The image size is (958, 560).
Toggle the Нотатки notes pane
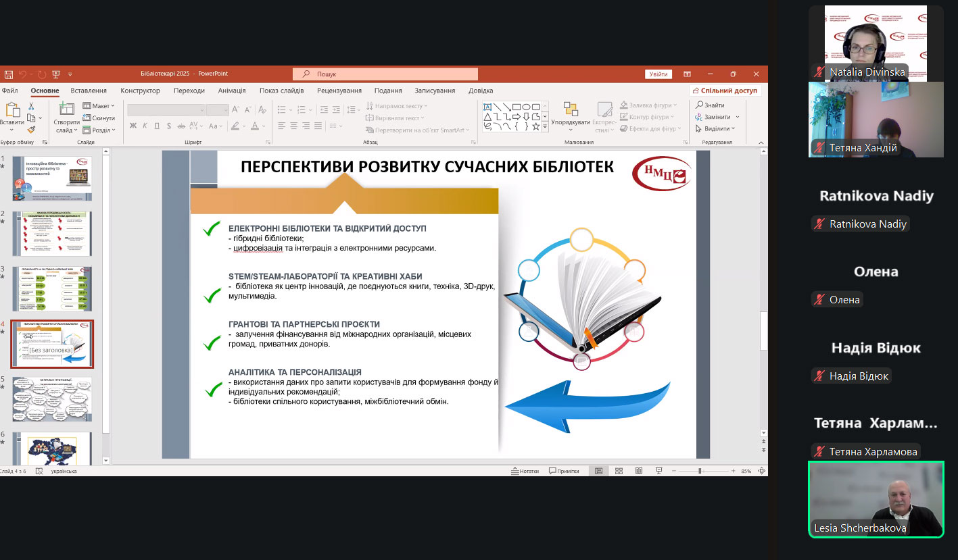tap(525, 471)
